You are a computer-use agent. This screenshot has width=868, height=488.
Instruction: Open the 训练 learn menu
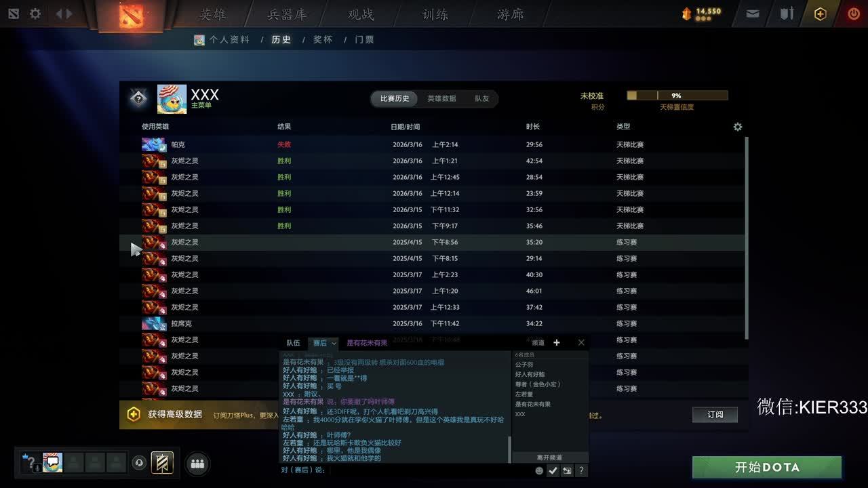435,14
